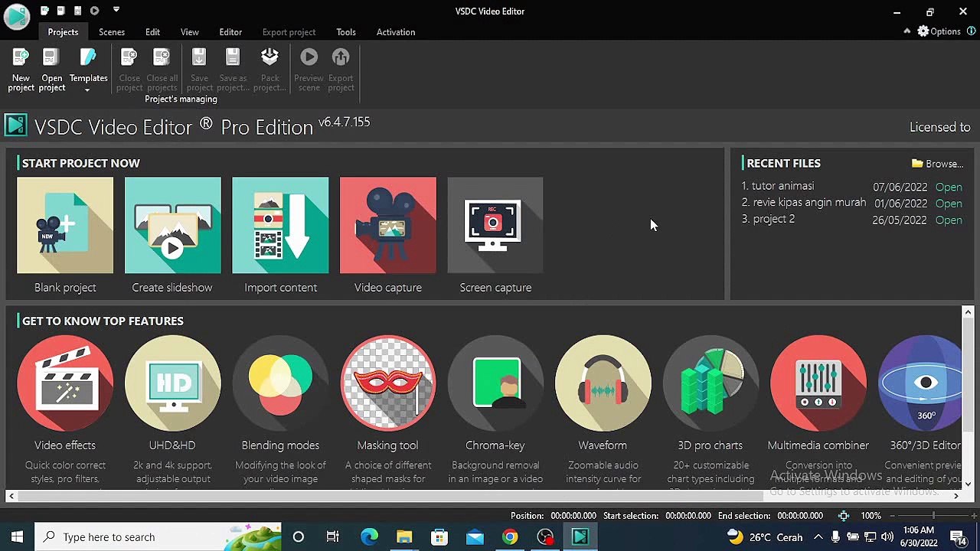
Task: Open File Explorer from the taskbar
Action: tap(404, 537)
